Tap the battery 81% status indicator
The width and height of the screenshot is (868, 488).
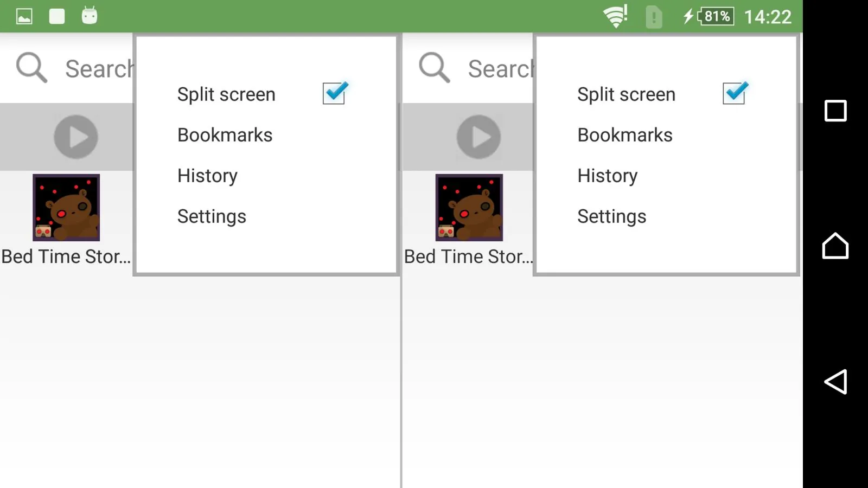coord(715,16)
